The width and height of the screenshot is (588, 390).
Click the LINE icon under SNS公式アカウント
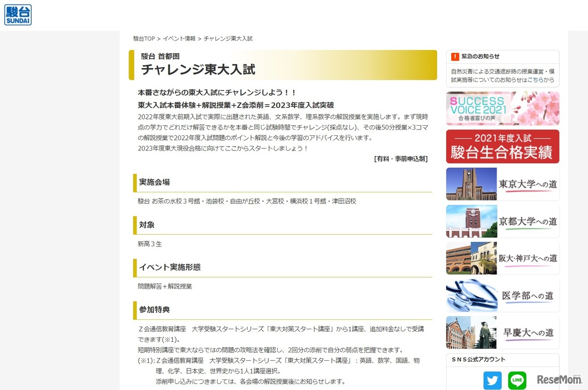[x=517, y=380]
